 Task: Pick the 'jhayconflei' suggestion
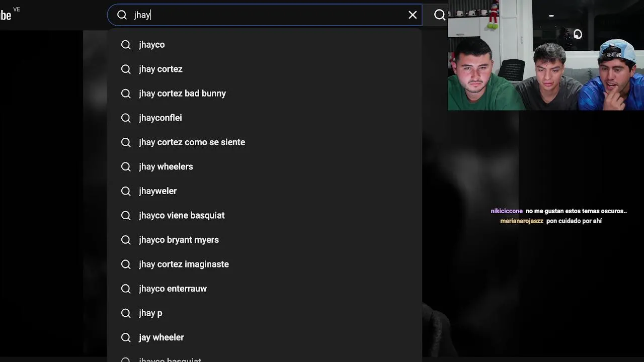pyautogui.click(x=265, y=118)
